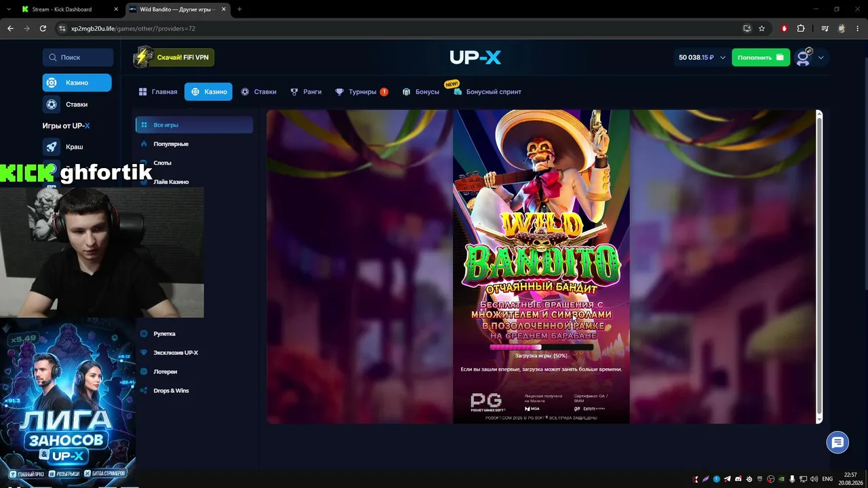The image size is (868, 488).
Task: Expand the balance dropdown next to 50 038.15 ₽
Action: coord(722,58)
